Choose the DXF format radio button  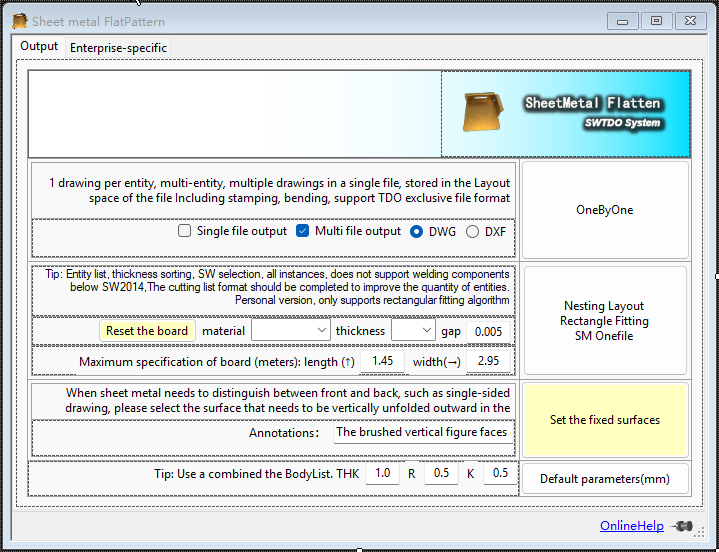point(472,231)
